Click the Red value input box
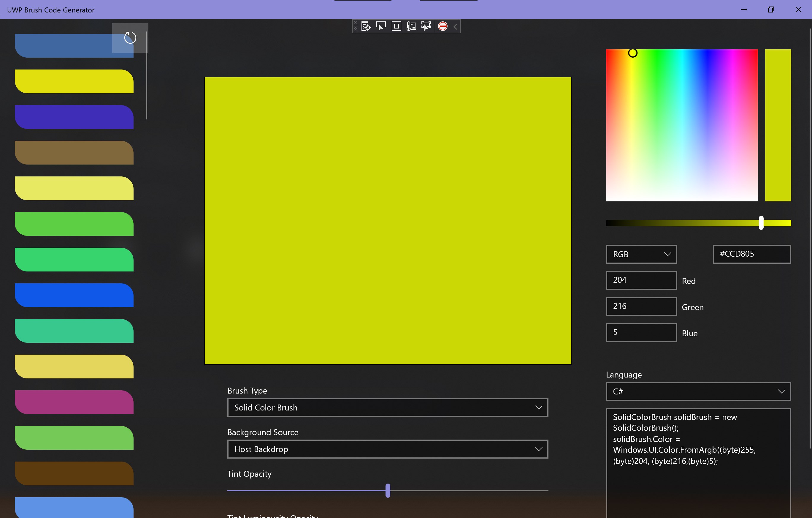Image resolution: width=812 pixels, height=518 pixels. 641,280
